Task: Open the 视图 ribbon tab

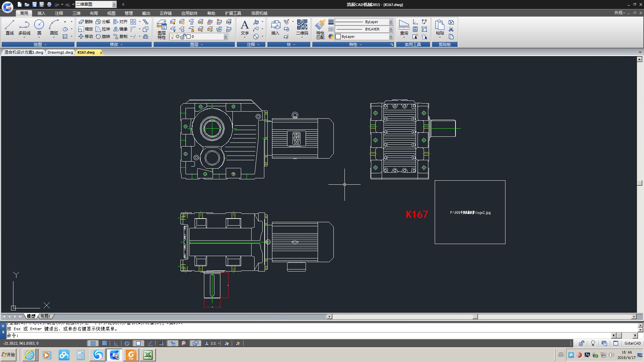Action: tap(111, 13)
